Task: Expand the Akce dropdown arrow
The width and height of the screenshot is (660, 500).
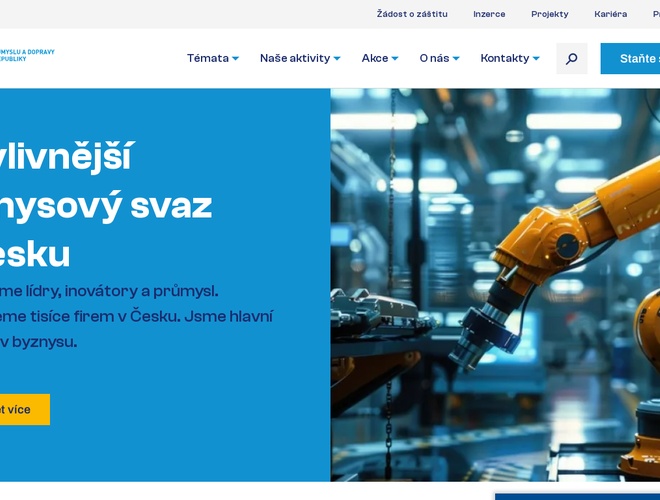Action: pyautogui.click(x=395, y=59)
